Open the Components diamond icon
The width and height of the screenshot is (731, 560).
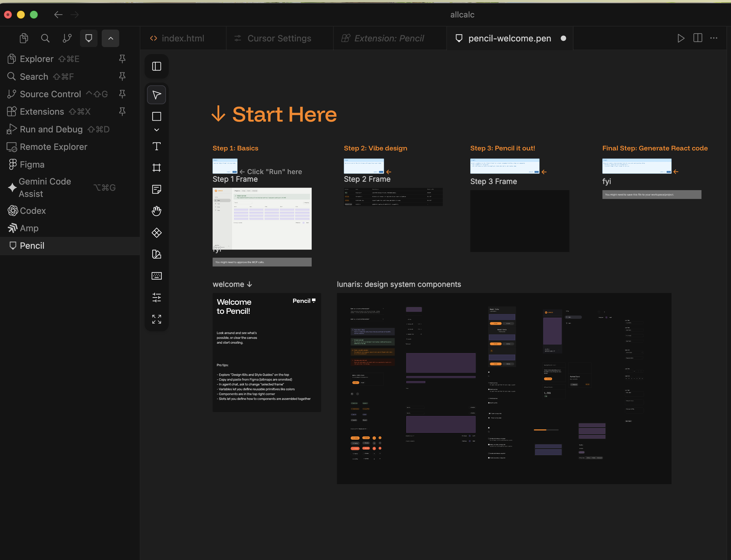pyautogui.click(x=156, y=233)
